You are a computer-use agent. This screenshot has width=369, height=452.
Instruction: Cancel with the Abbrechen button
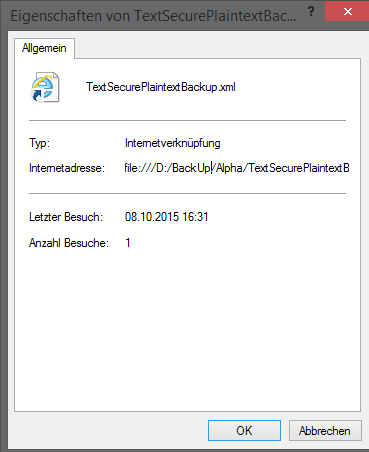point(325,431)
